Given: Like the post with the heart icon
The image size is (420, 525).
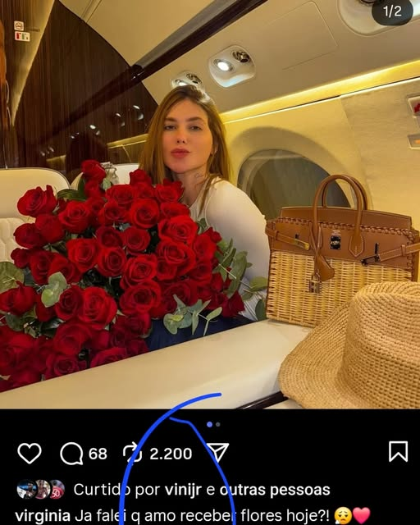Looking at the screenshot, I should pyautogui.click(x=30, y=453).
